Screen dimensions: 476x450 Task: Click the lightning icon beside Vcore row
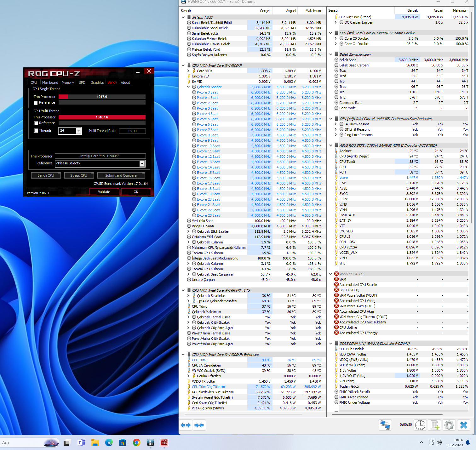click(336, 178)
